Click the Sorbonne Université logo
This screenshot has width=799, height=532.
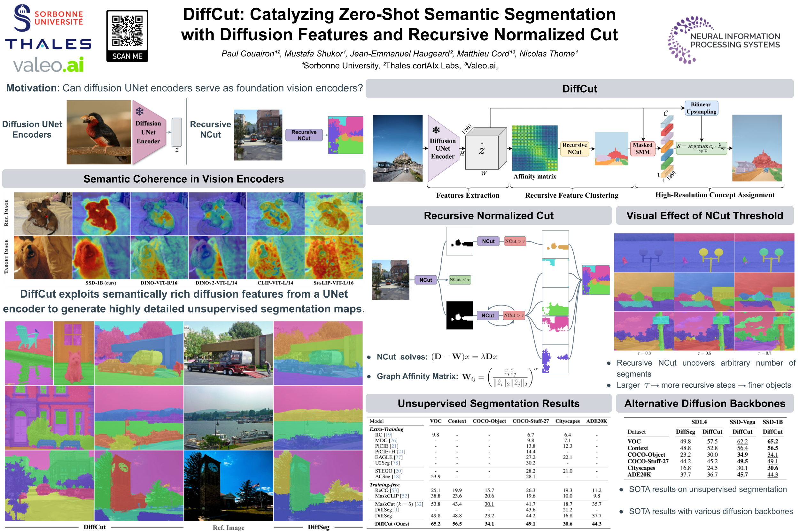click(48, 18)
